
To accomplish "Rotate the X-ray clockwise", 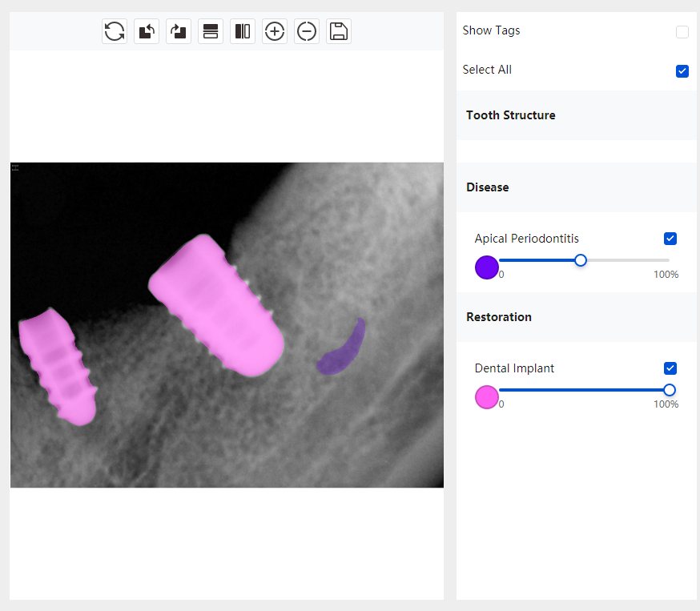I will [179, 31].
